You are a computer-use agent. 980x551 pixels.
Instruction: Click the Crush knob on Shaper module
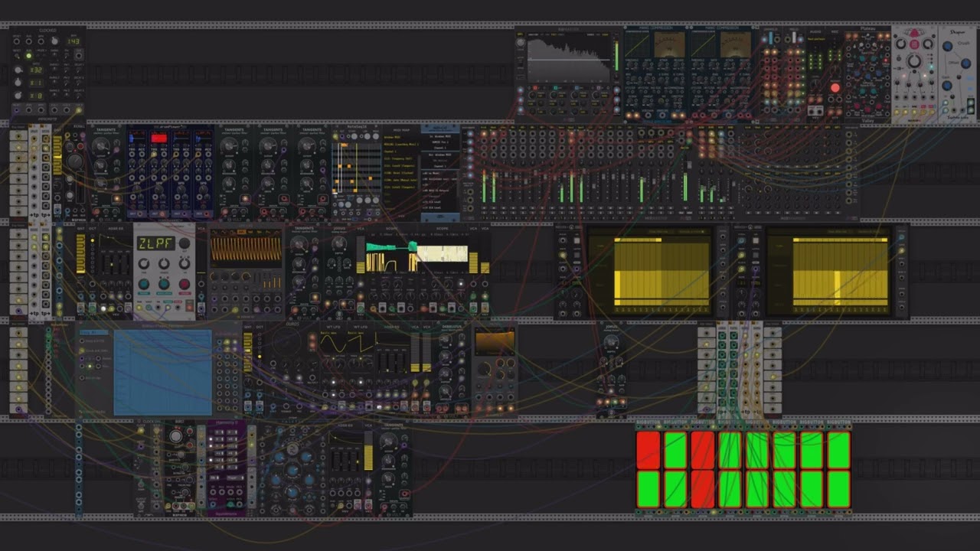(948, 46)
